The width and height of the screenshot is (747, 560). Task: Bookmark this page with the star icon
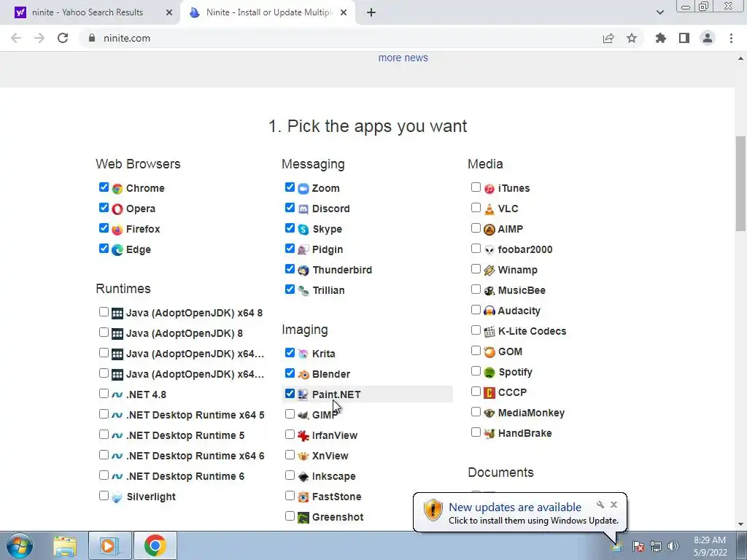[632, 38]
